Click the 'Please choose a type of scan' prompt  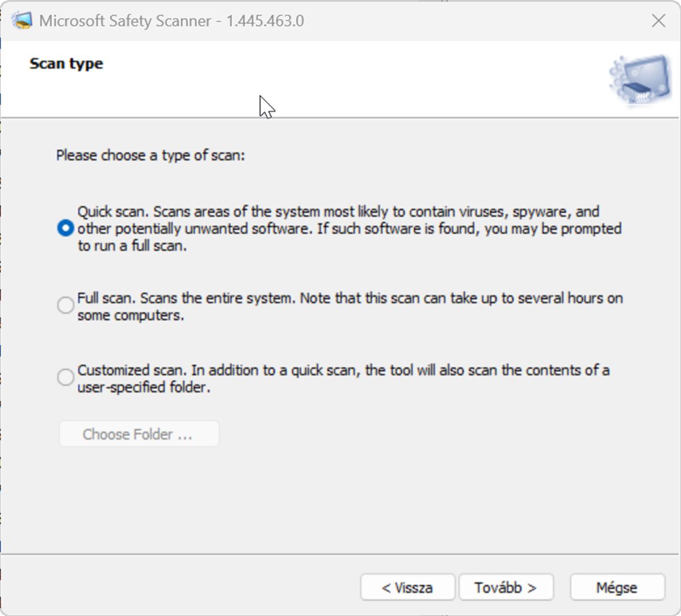click(150, 155)
